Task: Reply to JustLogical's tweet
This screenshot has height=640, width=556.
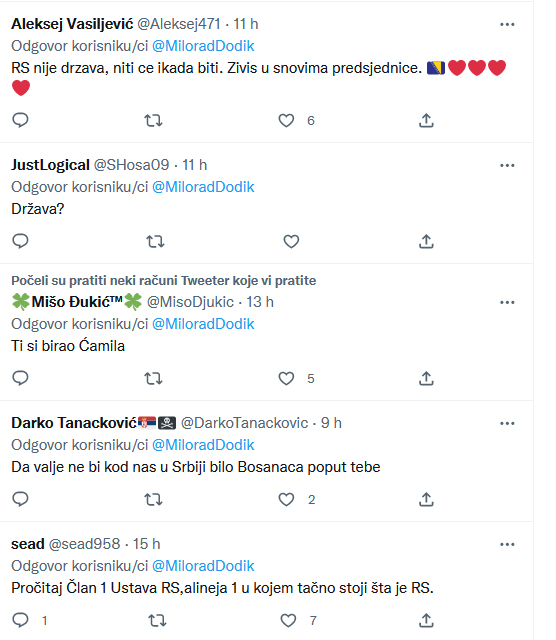Action: (20, 241)
